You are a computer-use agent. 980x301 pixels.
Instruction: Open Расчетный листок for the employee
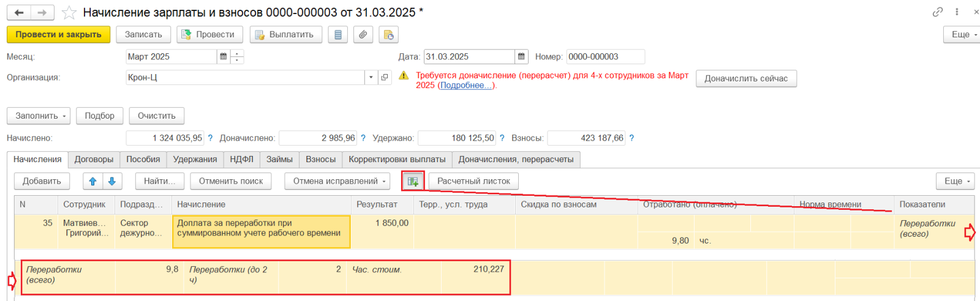pos(473,181)
